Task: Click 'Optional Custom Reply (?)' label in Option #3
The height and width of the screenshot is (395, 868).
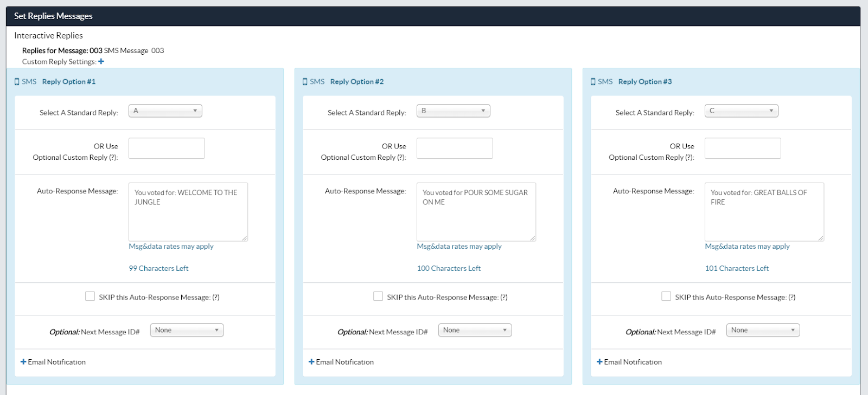Action: [652, 157]
